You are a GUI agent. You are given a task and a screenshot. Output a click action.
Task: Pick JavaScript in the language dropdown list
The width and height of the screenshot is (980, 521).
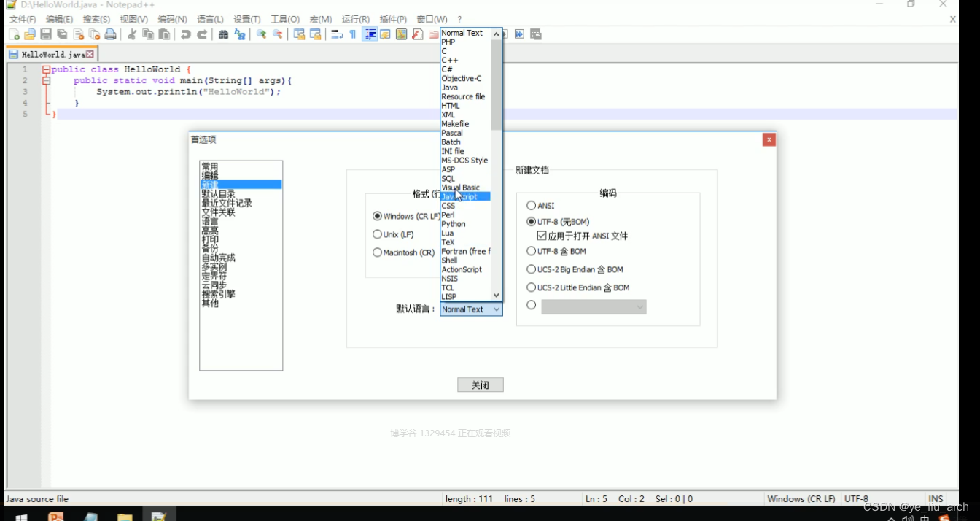point(466,197)
